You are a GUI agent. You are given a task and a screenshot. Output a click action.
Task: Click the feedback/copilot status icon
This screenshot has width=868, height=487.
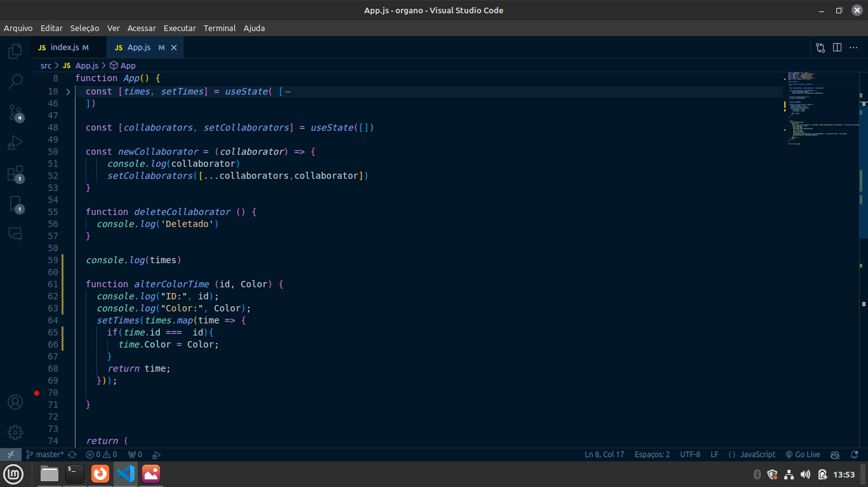coord(835,455)
